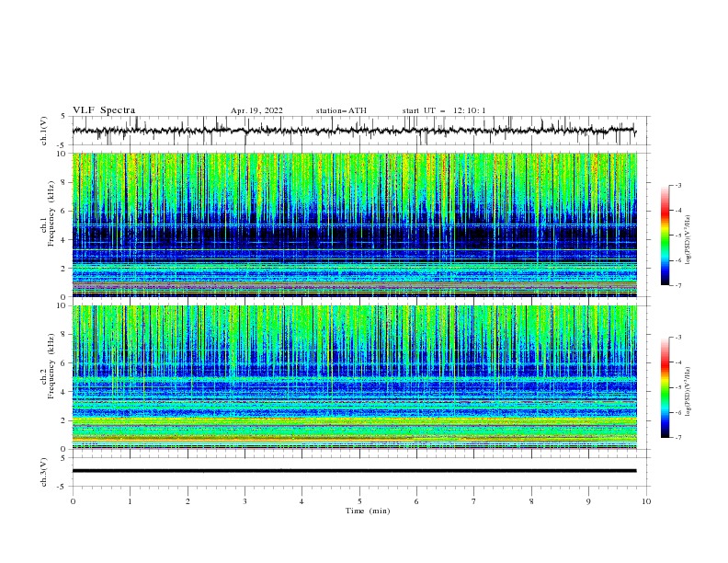Click the time axis tick label "4"
Viewport: 728px width, 563px height.
[x=301, y=501]
